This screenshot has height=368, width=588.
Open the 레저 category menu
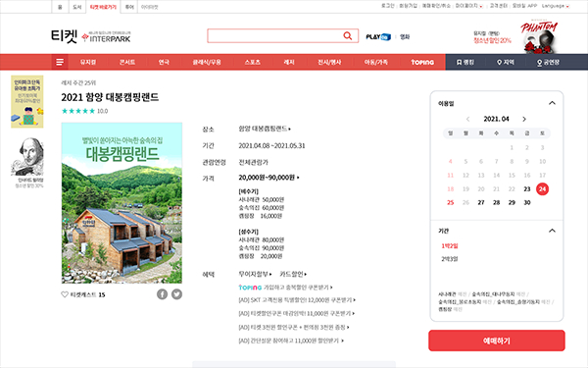point(289,62)
